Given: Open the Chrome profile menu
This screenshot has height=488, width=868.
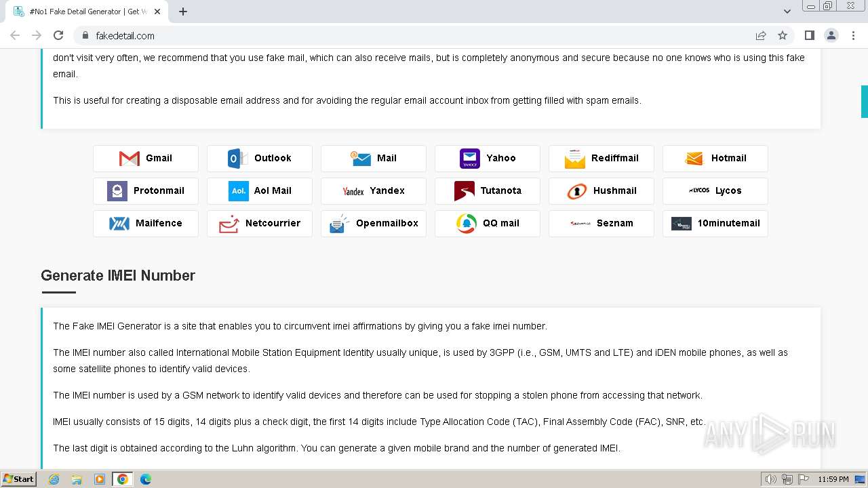Looking at the screenshot, I should tap(831, 35).
